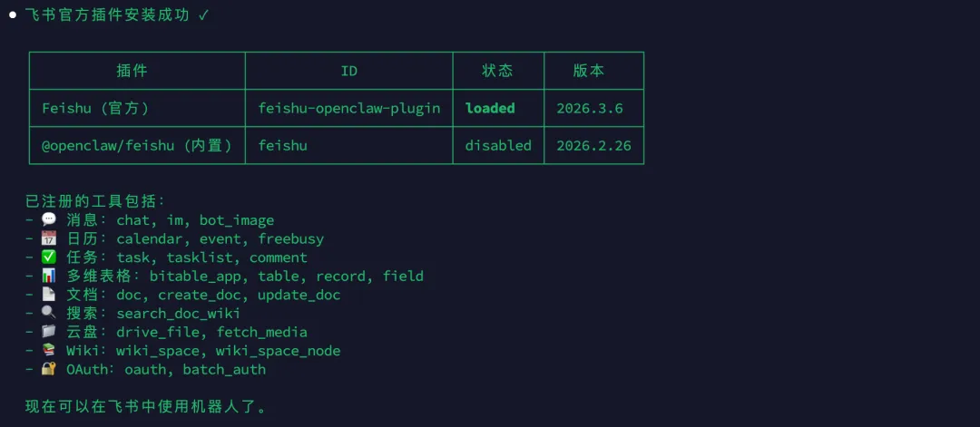Click the speech bubble emoji for 消息
980x427 pixels.
pyautogui.click(x=49, y=219)
